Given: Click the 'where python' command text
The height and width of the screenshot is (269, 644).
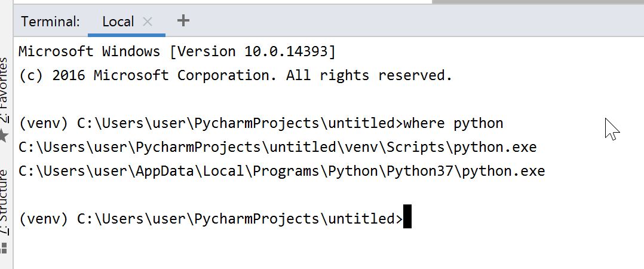Looking at the screenshot, I should click(453, 124).
